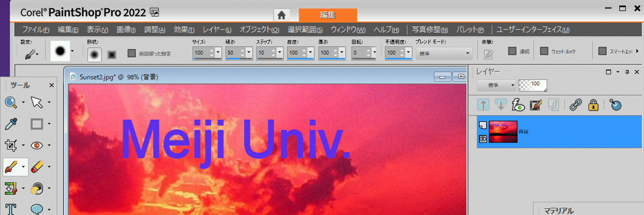Click the 枠線 stroke icon
The width and height of the screenshot is (644, 215).
[x=488, y=54]
